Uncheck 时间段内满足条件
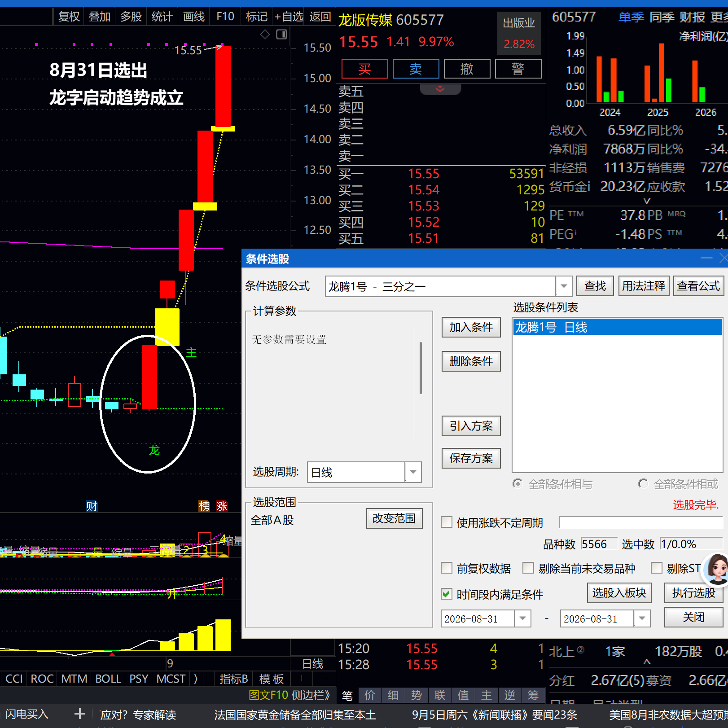Viewport: 728px width, 728px height. pos(447,594)
